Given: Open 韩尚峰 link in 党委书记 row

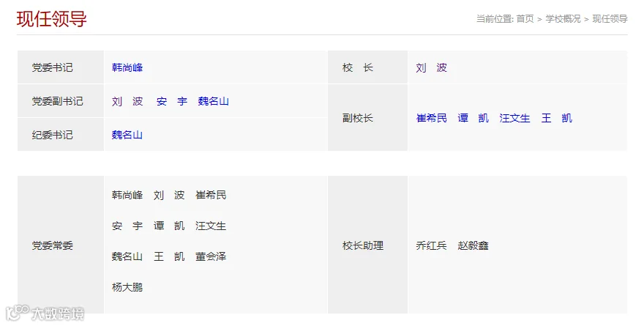Looking at the screenshot, I should tap(127, 67).
